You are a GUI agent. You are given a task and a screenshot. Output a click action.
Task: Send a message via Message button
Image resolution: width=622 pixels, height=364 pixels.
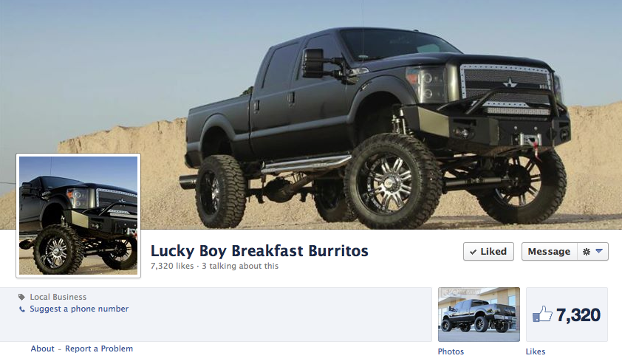tap(549, 251)
